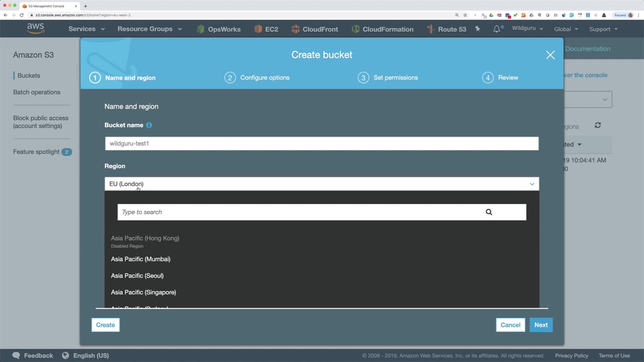The width and height of the screenshot is (644, 362).
Task: Click the Bucket name input field
Action: [x=322, y=143]
